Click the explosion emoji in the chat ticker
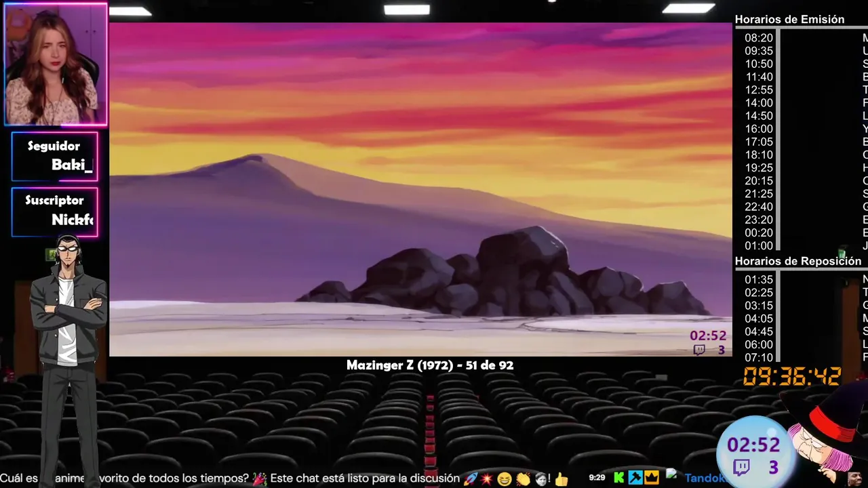The height and width of the screenshot is (488, 868). tap(486, 479)
